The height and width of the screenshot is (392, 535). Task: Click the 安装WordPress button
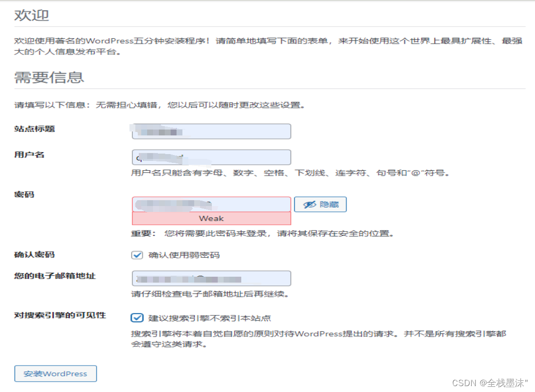pos(55,373)
